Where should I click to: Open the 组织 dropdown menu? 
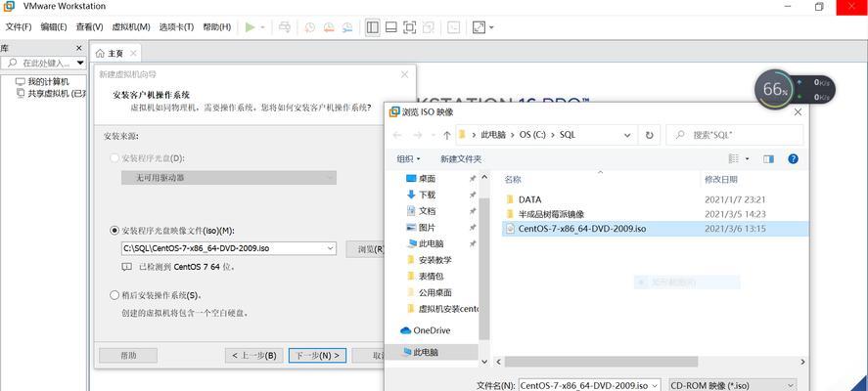point(408,158)
